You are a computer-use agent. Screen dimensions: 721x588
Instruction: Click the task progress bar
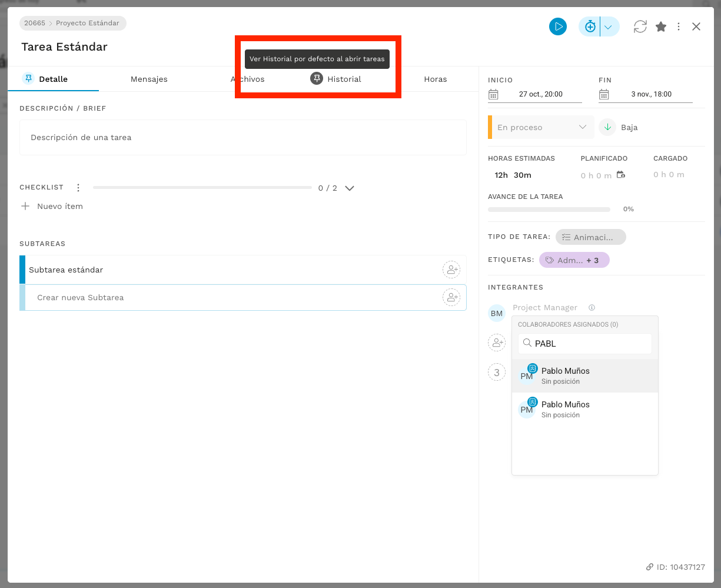click(549, 209)
